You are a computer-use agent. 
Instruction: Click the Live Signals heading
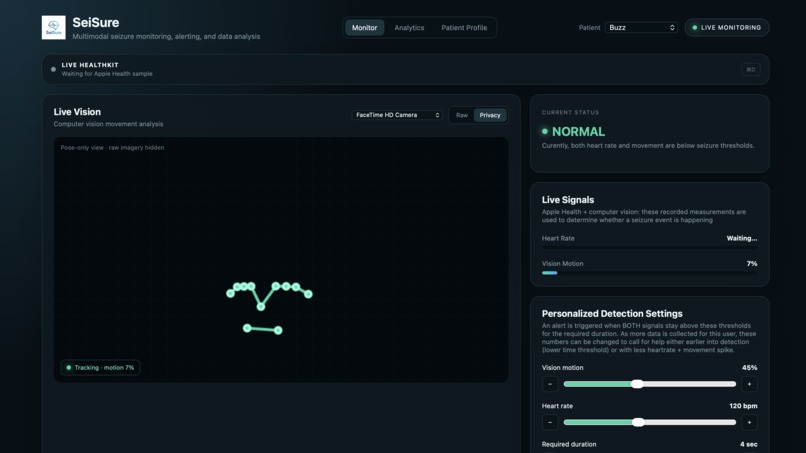pos(568,200)
